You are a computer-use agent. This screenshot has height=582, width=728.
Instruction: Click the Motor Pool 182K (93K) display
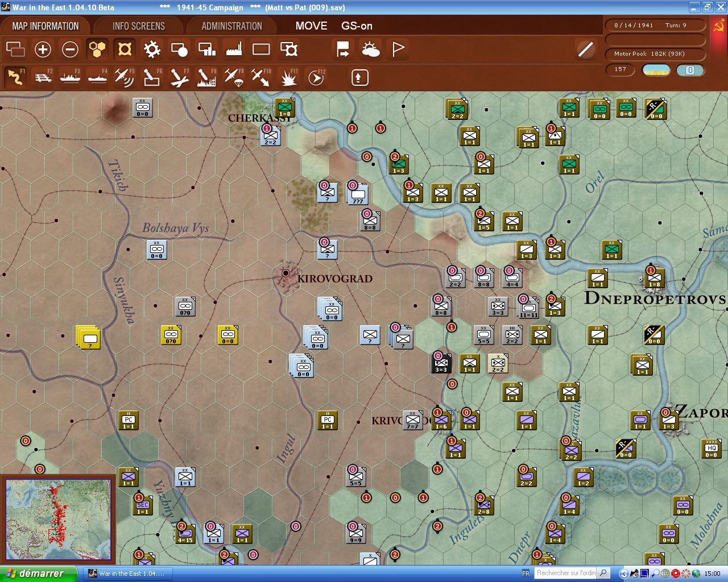pyautogui.click(x=655, y=54)
